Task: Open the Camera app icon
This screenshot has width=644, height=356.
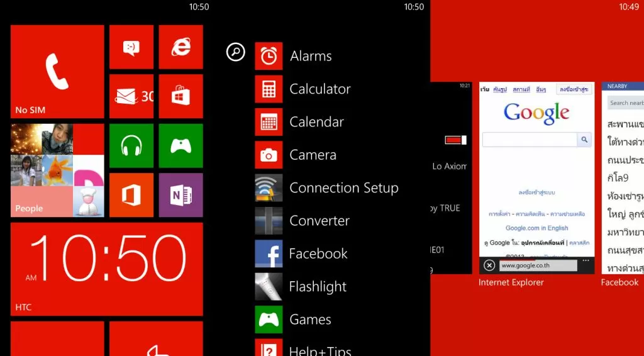Action: (269, 155)
